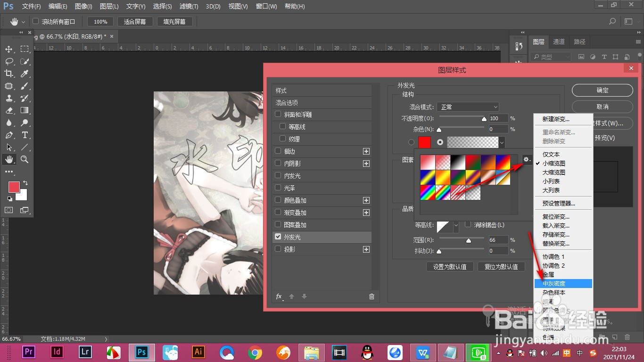The height and width of the screenshot is (362, 644).
Task: Select the Horizontal Type tool
Action: coord(25,135)
